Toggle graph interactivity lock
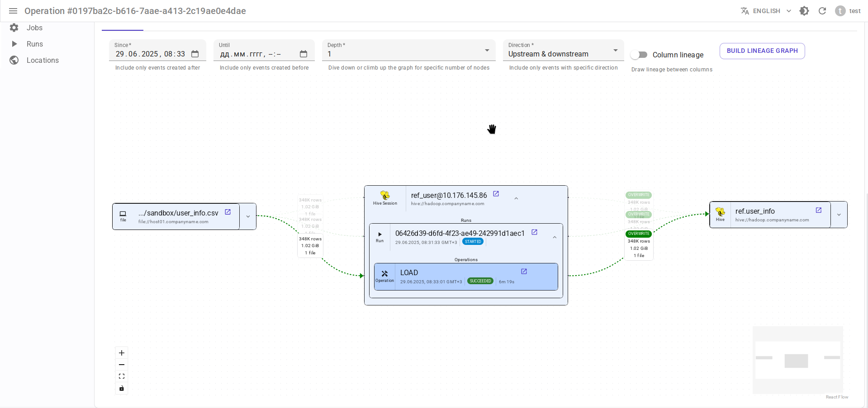This screenshot has width=868, height=408. click(x=122, y=388)
